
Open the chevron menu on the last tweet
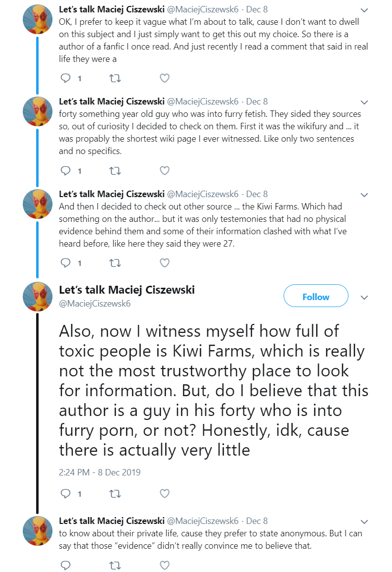click(x=364, y=521)
